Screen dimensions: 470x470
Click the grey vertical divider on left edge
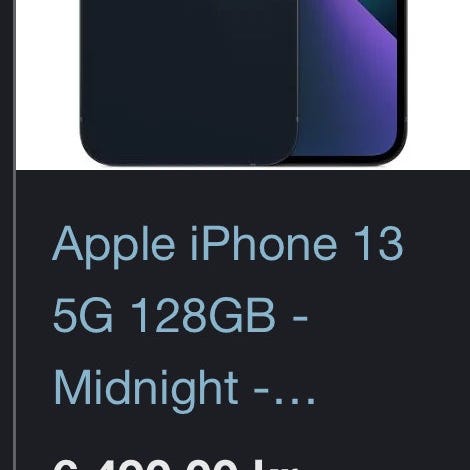(x=14, y=235)
